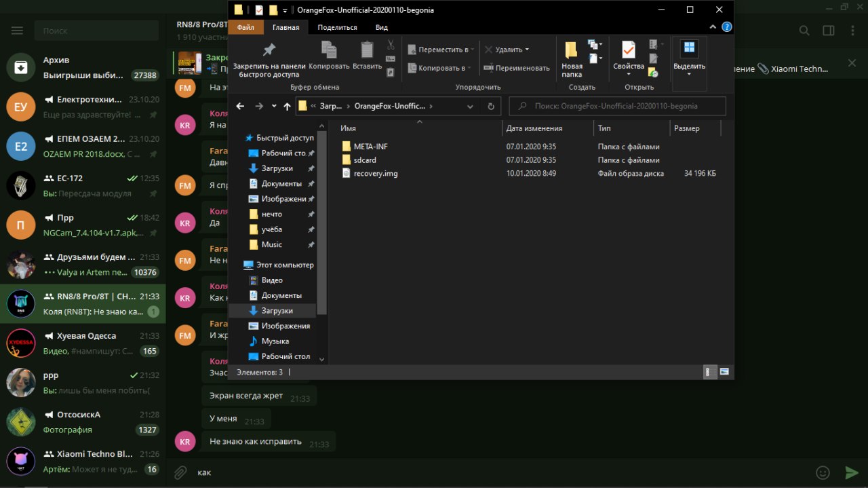
Task: Switch to Главная ribbon tab
Action: (x=285, y=27)
